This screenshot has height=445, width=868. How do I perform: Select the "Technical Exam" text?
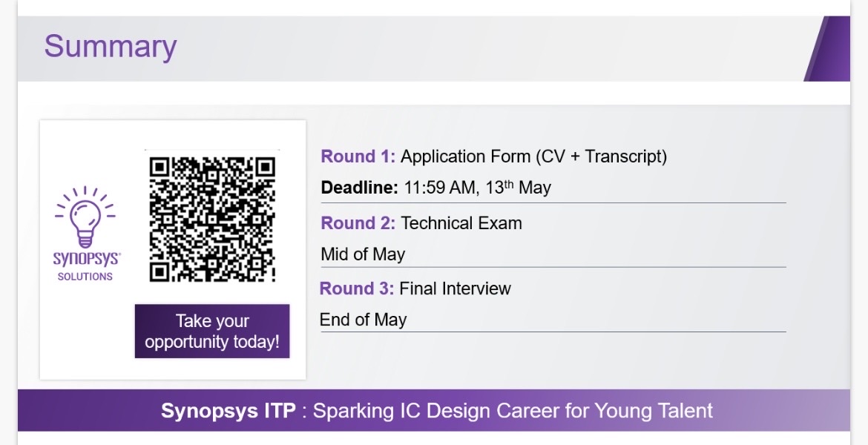click(x=461, y=223)
